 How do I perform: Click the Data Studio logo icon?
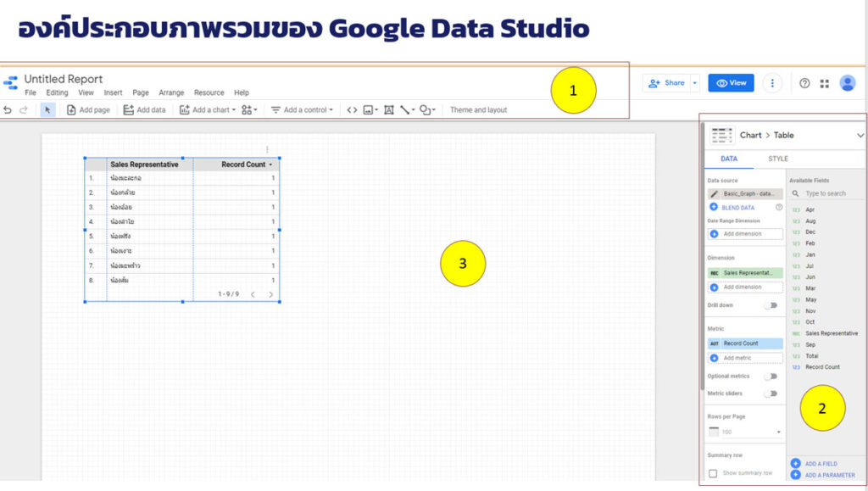coord(10,83)
